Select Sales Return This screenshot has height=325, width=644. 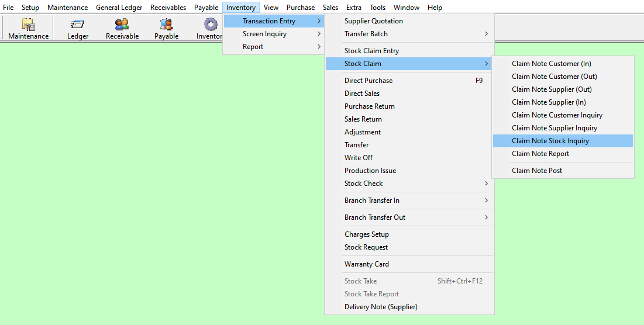pyautogui.click(x=409, y=119)
